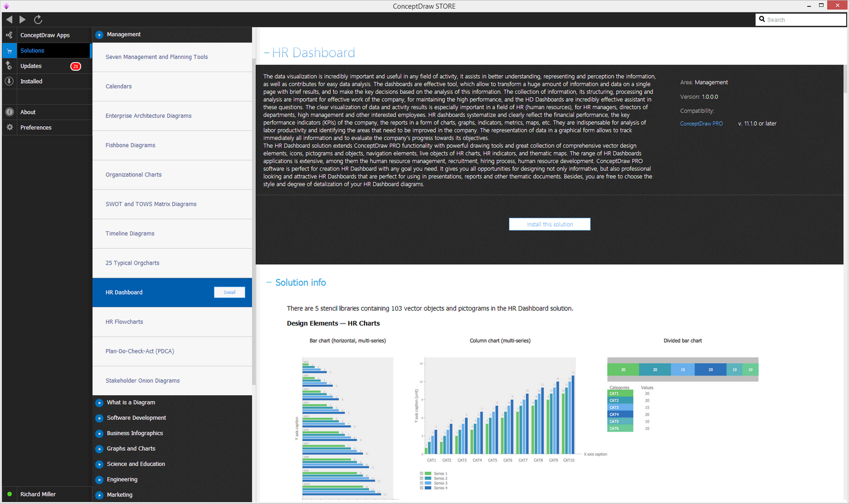The image size is (849, 504).
Task: Expand the Software Development category
Action: (x=99, y=418)
